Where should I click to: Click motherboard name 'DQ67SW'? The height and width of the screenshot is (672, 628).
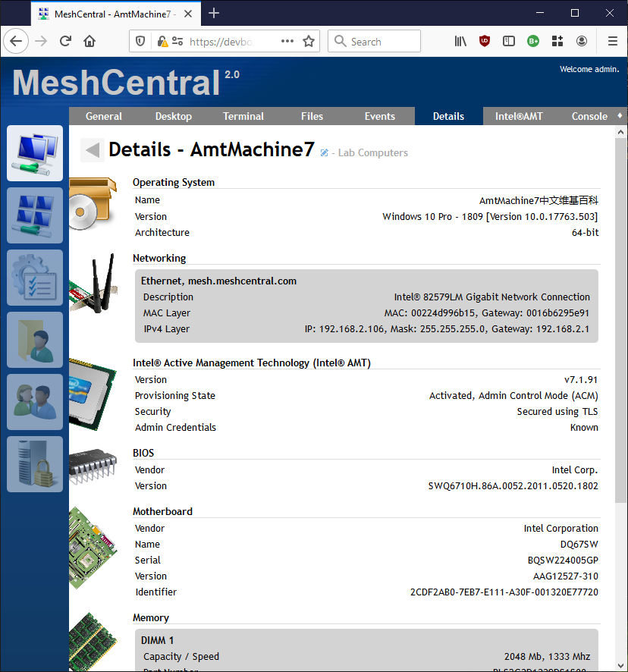click(579, 545)
